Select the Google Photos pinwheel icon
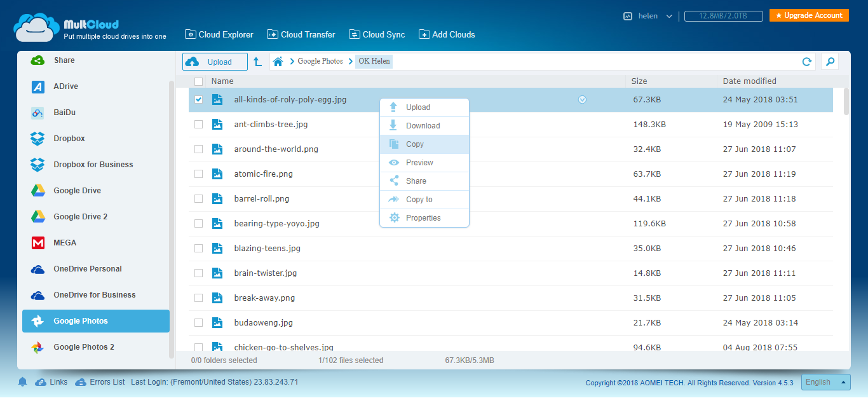Screen dimensions: 868x398 tap(38, 321)
